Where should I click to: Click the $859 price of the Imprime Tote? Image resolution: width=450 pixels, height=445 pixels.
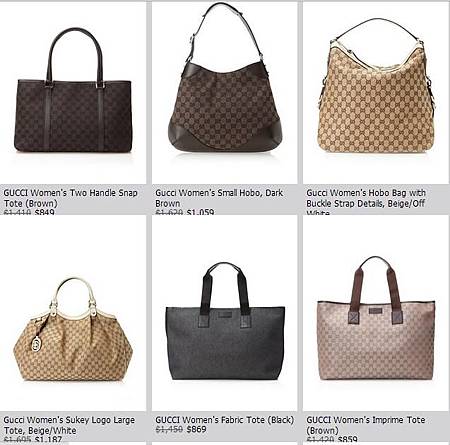[x=347, y=439]
